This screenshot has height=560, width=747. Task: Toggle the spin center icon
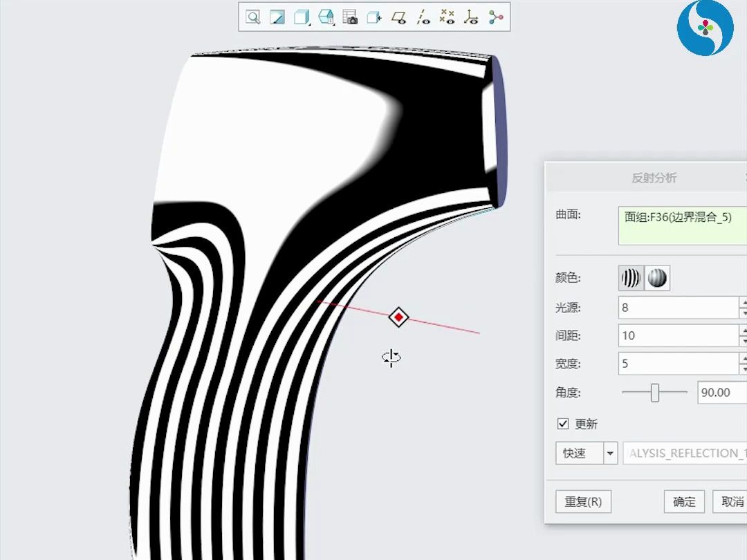point(496,17)
